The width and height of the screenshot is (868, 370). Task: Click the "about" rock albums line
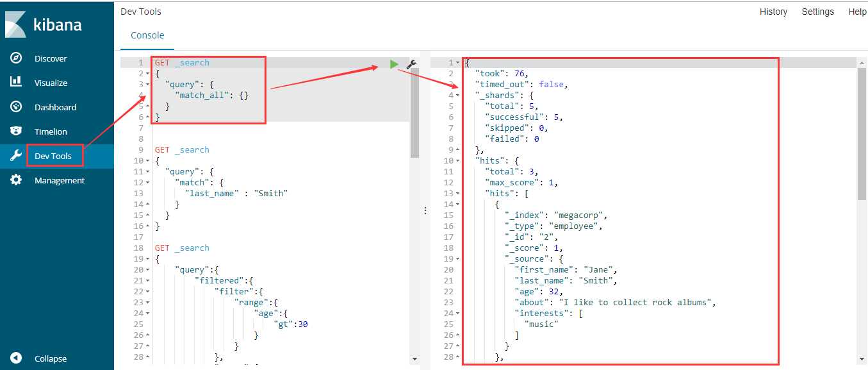click(615, 303)
